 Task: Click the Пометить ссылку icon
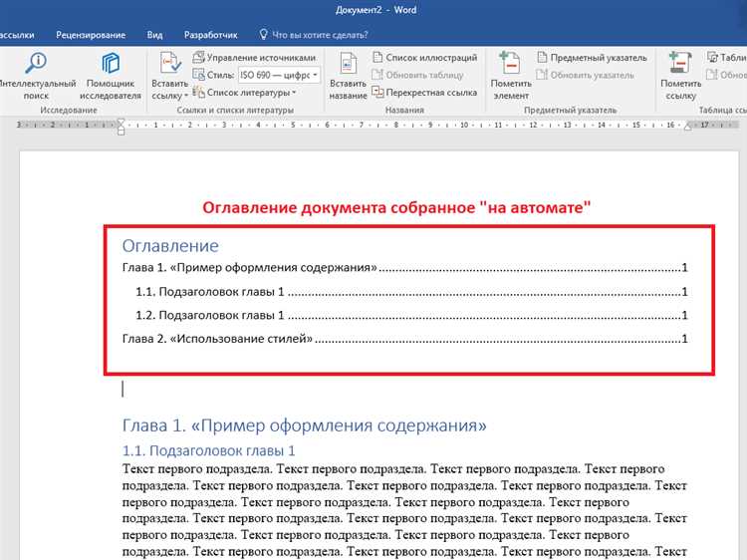click(680, 63)
